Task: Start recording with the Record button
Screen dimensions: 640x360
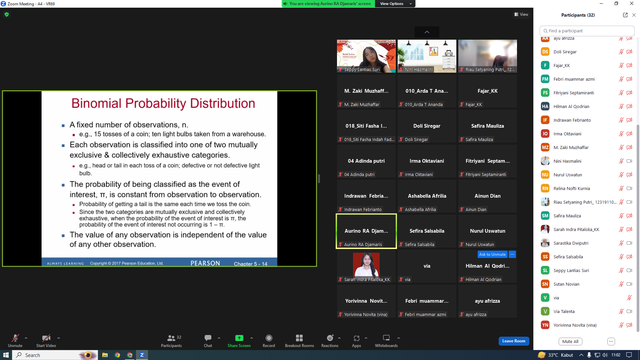Action: tap(269, 340)
